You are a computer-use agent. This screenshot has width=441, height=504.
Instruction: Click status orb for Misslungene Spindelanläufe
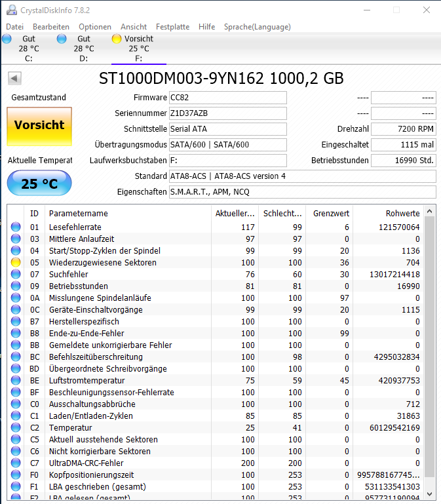click(x=16, y=298)
